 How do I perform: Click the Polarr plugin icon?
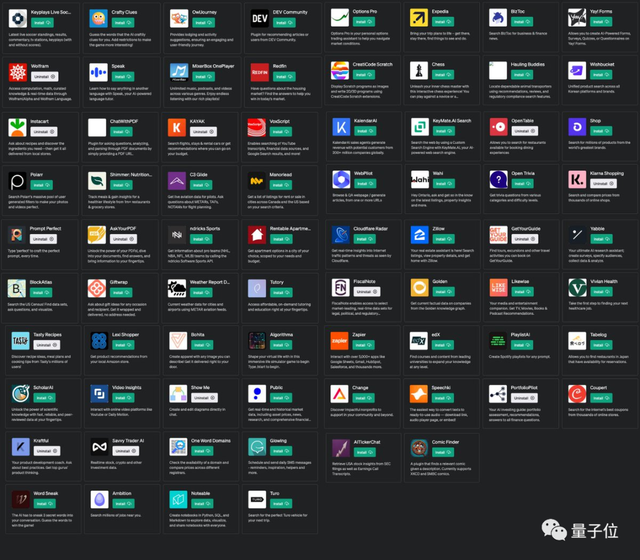point(17,181)
